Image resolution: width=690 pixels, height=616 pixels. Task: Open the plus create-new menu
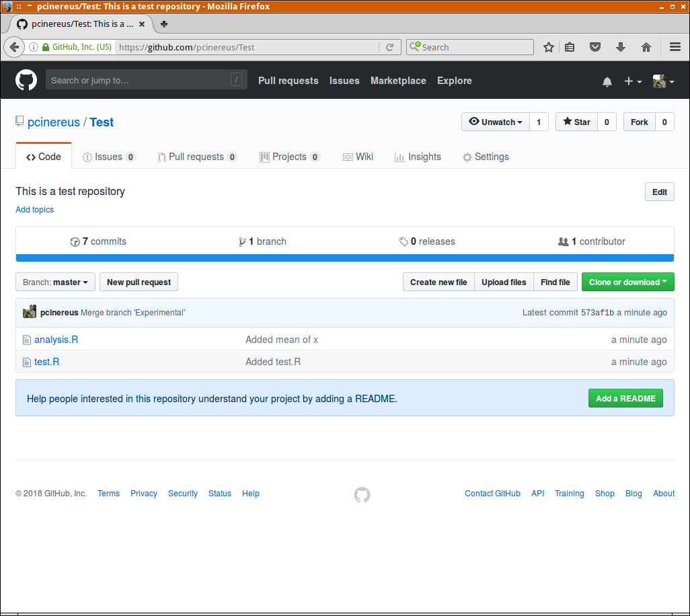(633, 81)
